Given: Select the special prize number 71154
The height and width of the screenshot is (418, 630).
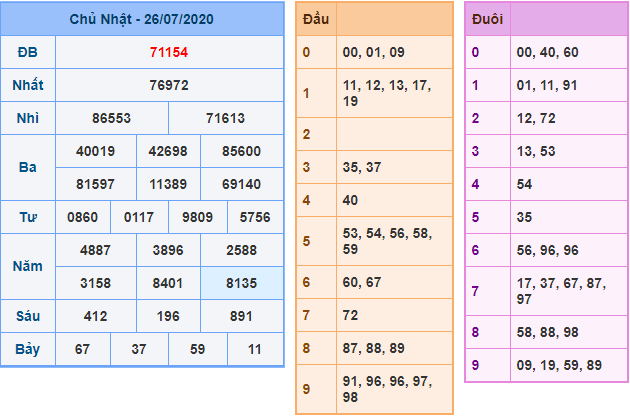Looking at the screenshot, I should (169, 52).
